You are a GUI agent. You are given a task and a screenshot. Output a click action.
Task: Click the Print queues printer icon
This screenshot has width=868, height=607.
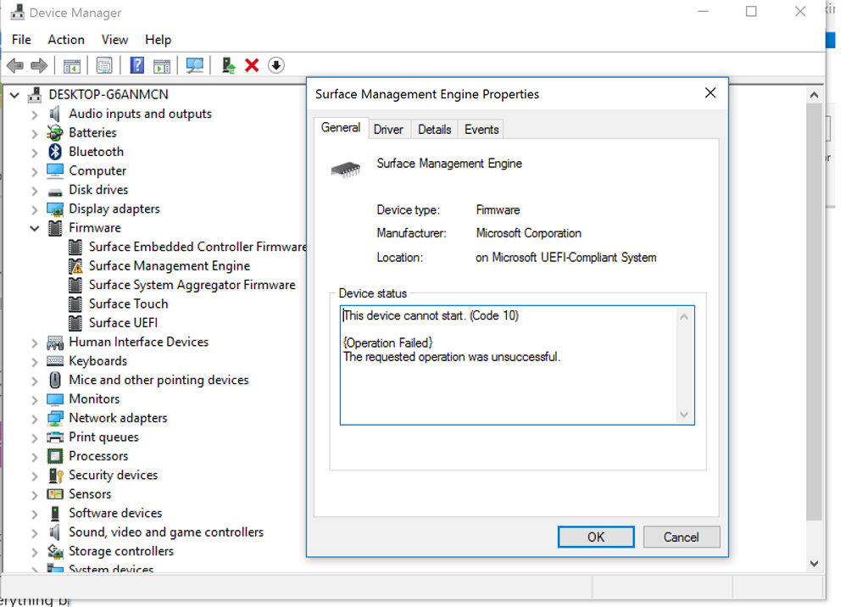(55, 437)
